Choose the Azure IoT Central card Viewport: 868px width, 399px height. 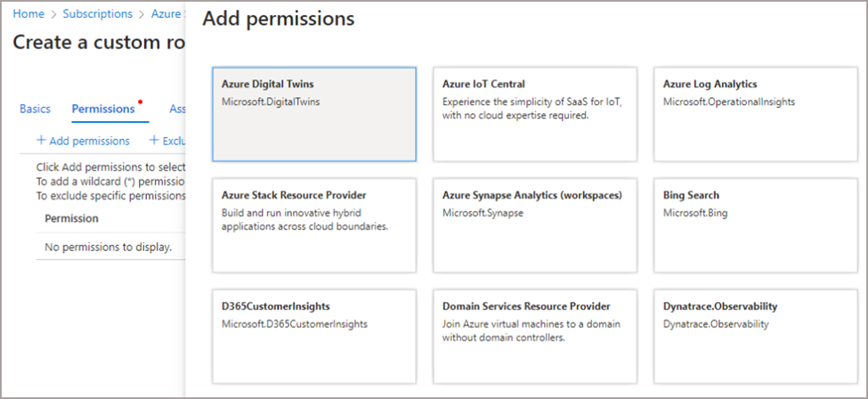tap(535, 114)
